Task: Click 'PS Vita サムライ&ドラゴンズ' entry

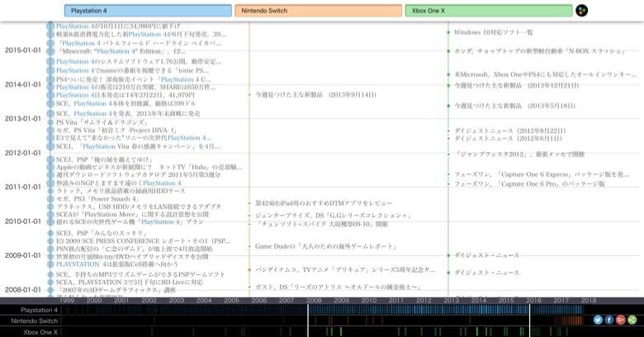Action: pyautogui.click(x=102, y=122)
